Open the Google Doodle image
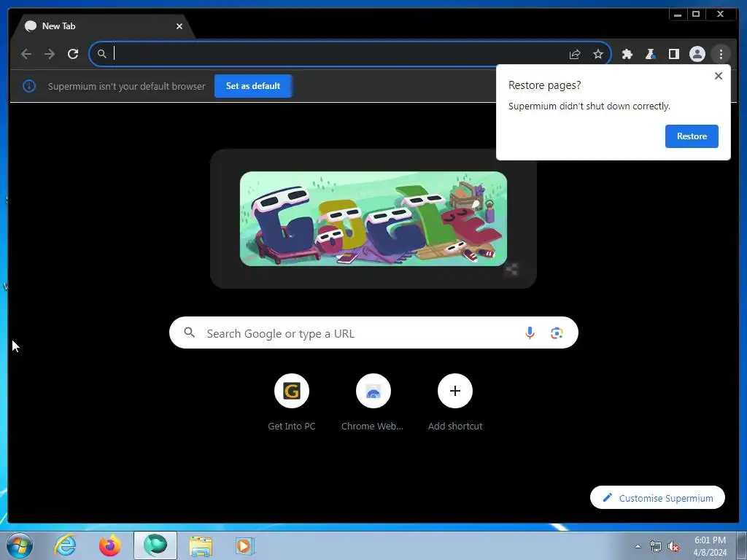 [x=373, y=219]
